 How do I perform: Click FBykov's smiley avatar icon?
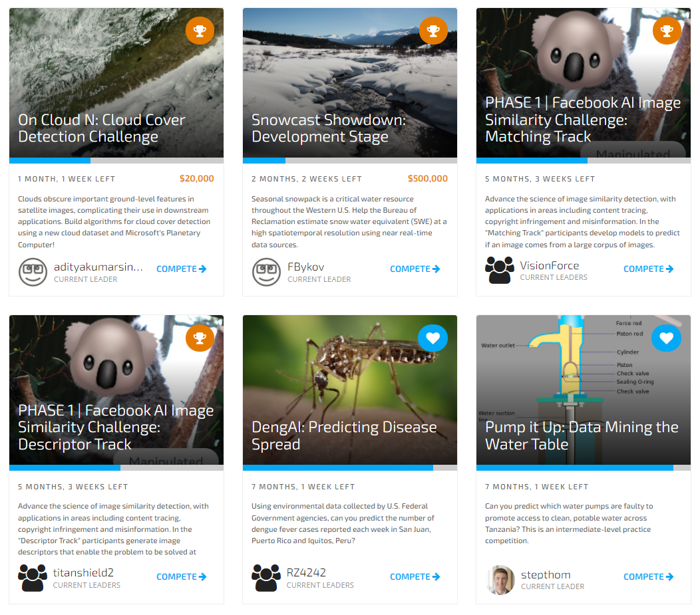(x=266, y=272)
